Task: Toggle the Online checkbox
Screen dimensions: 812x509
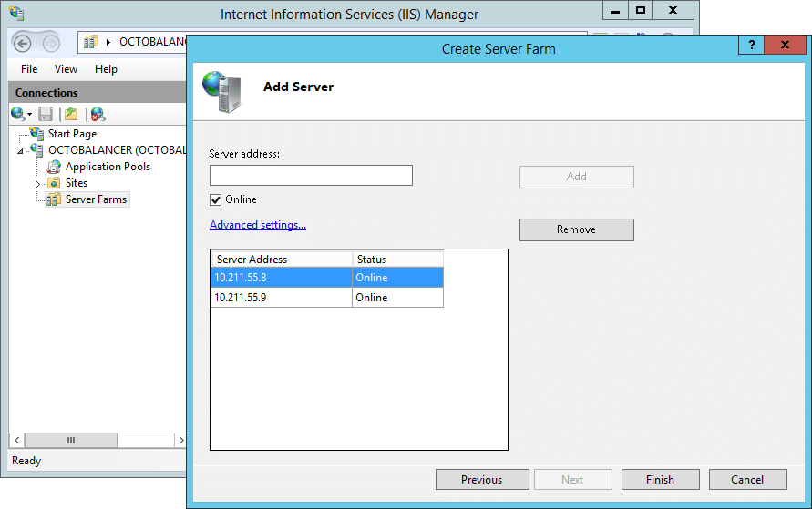Action: click(216, 199)
